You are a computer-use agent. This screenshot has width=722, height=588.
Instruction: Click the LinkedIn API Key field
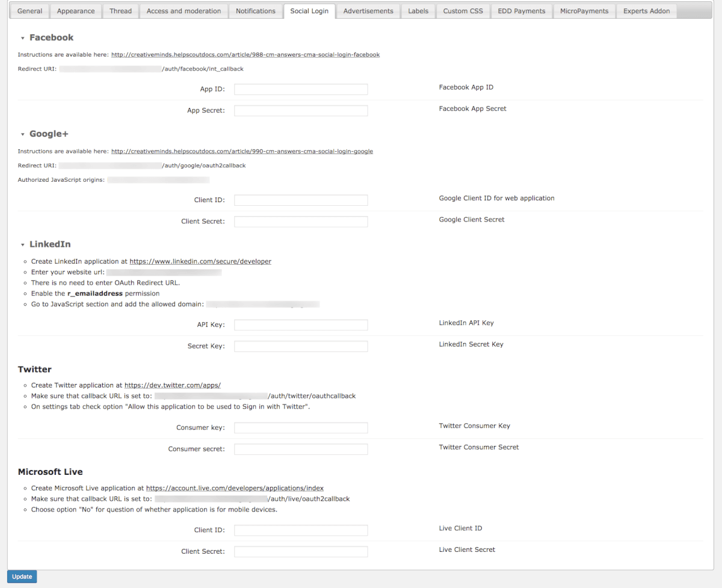(x=301, y=325)
